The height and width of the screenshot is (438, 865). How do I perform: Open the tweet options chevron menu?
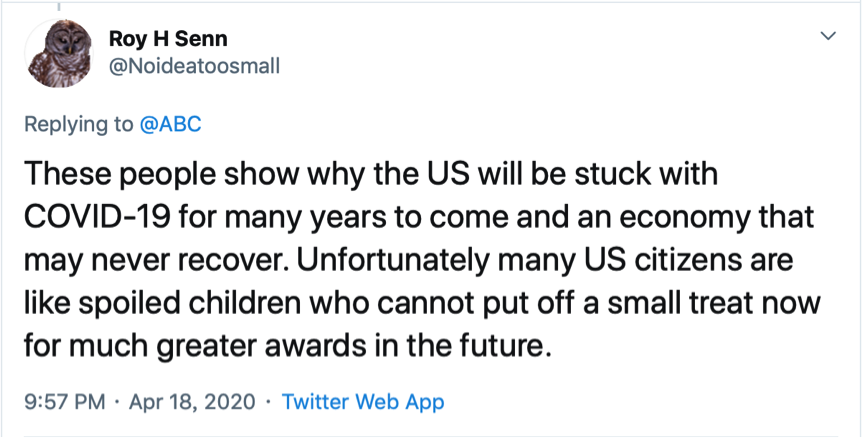(x=828, y=36)
